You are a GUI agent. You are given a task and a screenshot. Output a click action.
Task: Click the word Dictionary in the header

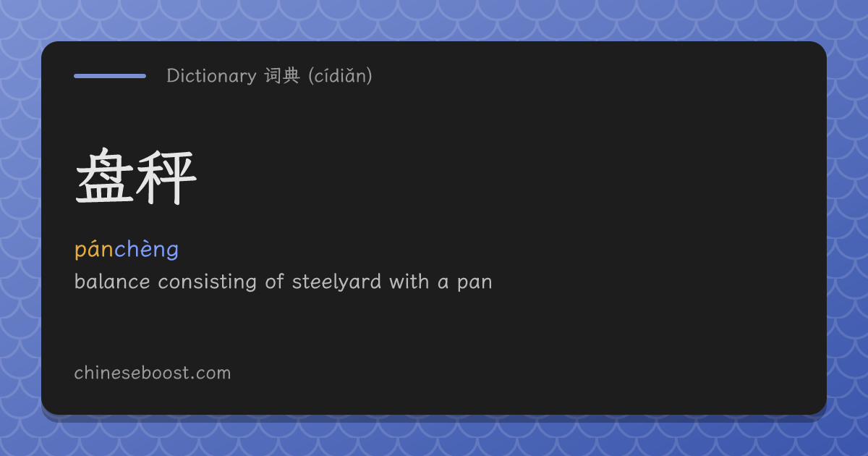(x=211, y=75)
